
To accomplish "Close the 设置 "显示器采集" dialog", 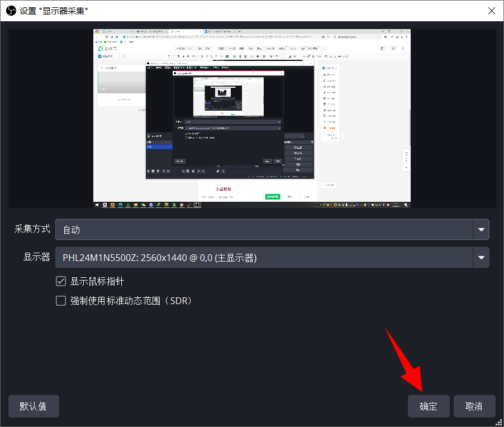I will 491,11.
